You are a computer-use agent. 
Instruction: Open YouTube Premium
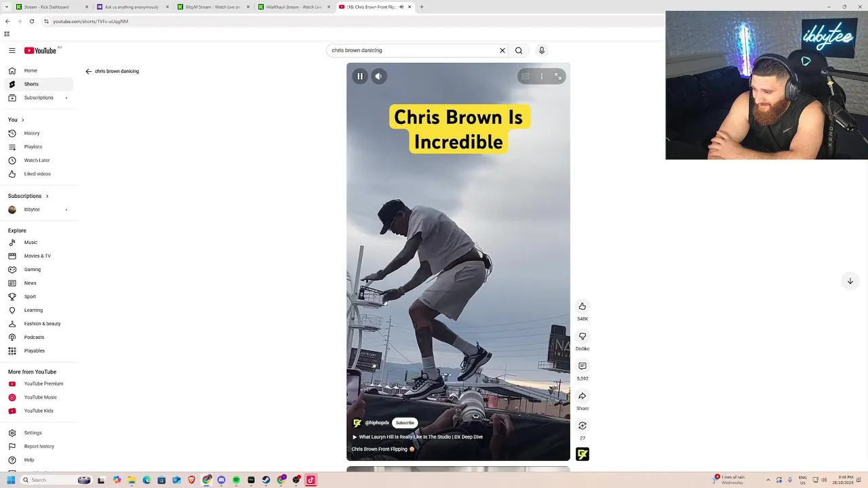[39, 384]
